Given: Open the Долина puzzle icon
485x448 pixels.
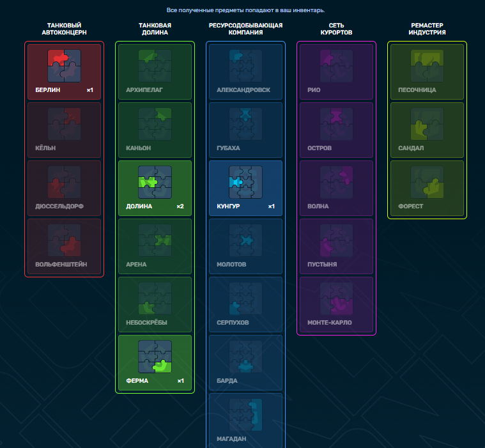Looking at the screenshot, I should 155,182.
